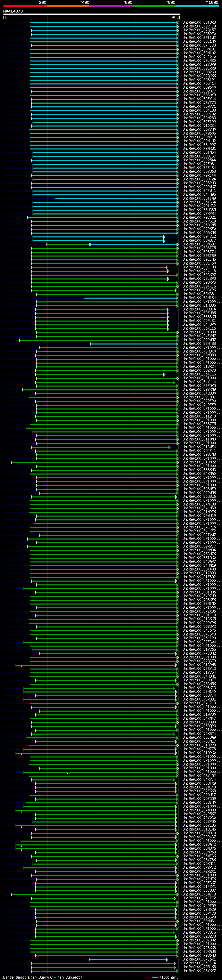The image size is (222, 980).
Task: Select hit UniRef100_B9ST75
Action: pyautogui.click(x=199, y=248)
